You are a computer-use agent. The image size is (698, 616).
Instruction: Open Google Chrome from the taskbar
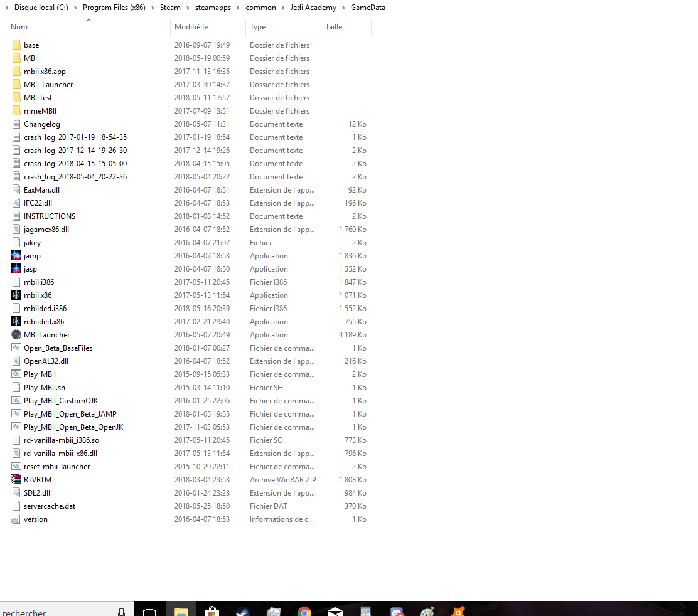point(304,612)
